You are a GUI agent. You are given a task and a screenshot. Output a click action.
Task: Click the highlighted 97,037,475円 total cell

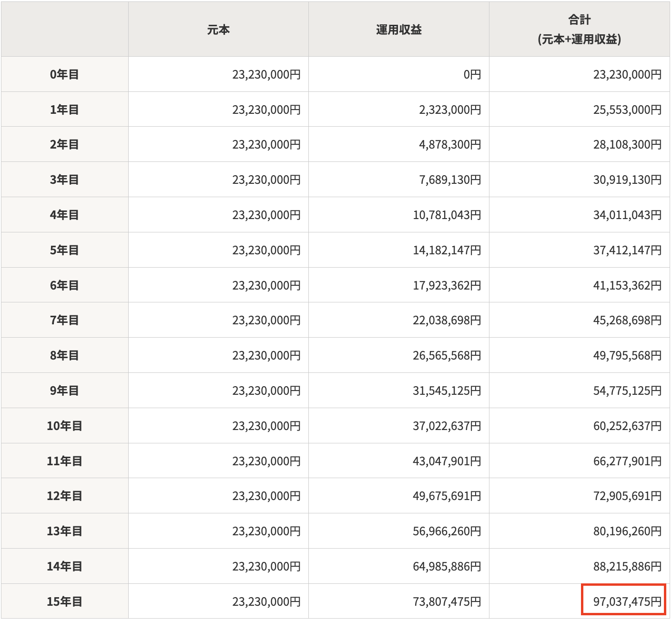(623, 601)
